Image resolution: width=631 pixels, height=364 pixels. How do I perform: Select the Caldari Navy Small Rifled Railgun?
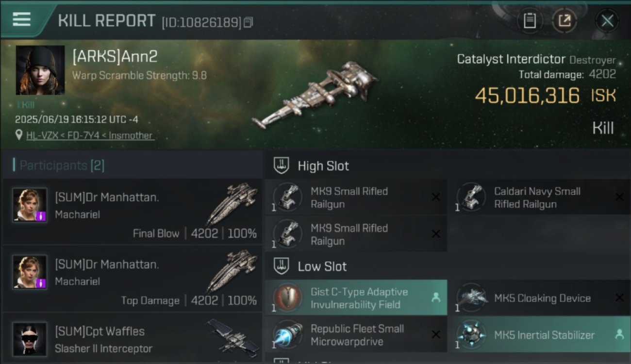(540, 198)
